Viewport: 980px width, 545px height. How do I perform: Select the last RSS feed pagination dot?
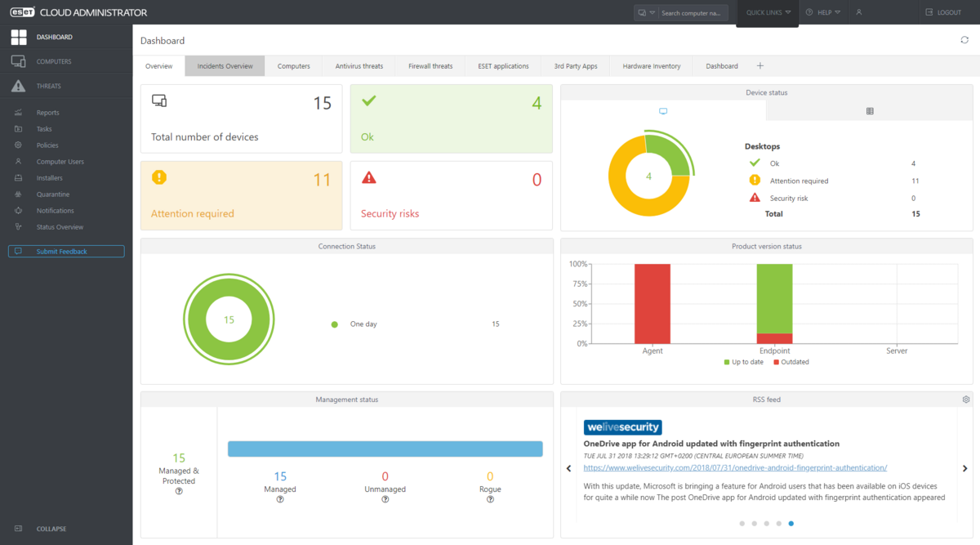791,523
